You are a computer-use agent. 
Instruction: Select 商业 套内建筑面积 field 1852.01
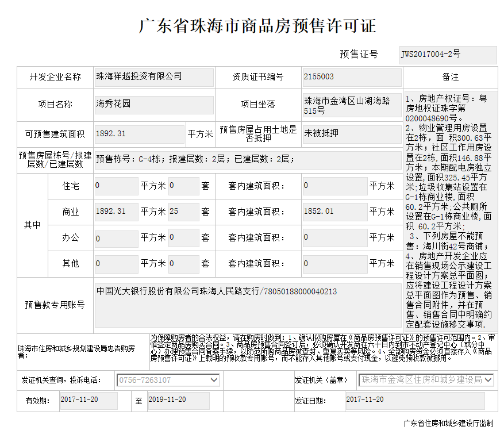[334, 212]
